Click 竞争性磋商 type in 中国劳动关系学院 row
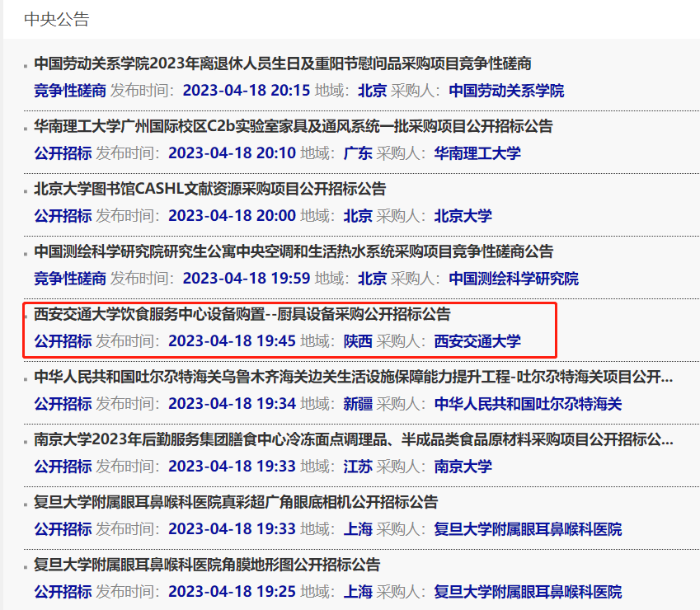The image size is (700, 610). point(70,91)
